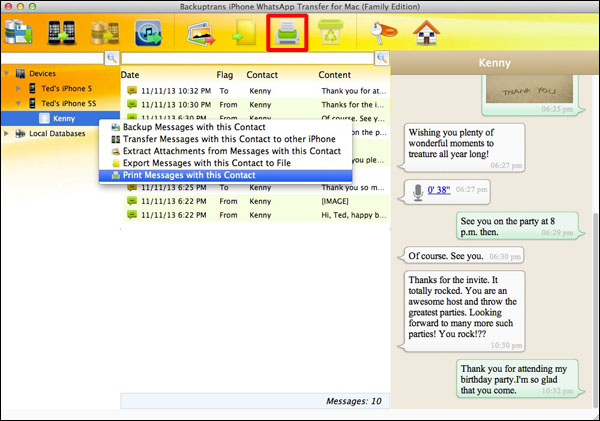This screenshot has height=421, width=600.
Task: Click the 'Wishing you plenty of' chat bubble
Action: pyautogui.click(x=462, y=148)
